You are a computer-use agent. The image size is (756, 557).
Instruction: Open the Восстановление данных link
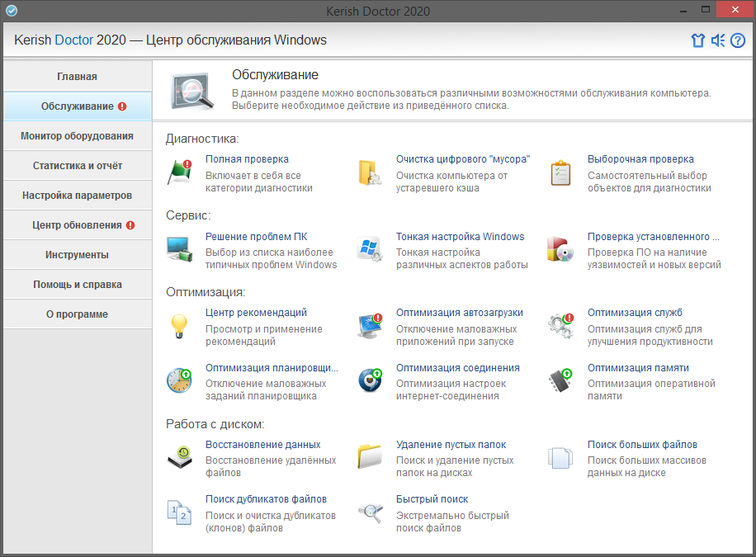pos(262,445)
